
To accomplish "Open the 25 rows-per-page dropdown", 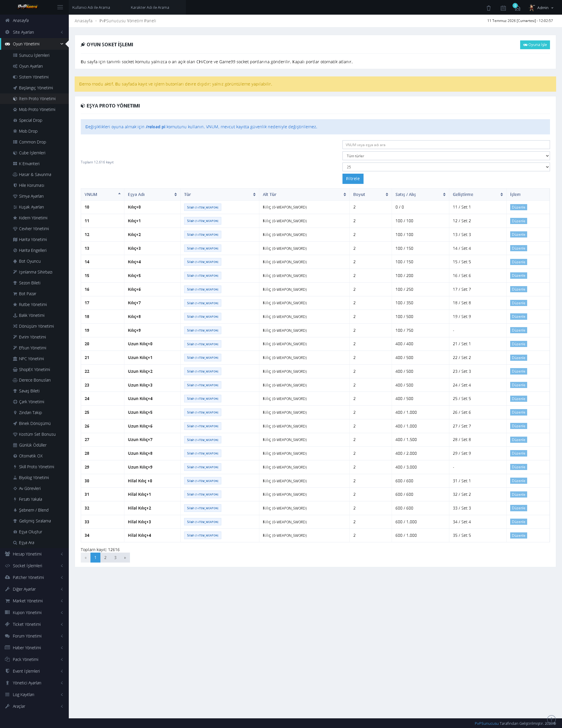I will (446, 167).
